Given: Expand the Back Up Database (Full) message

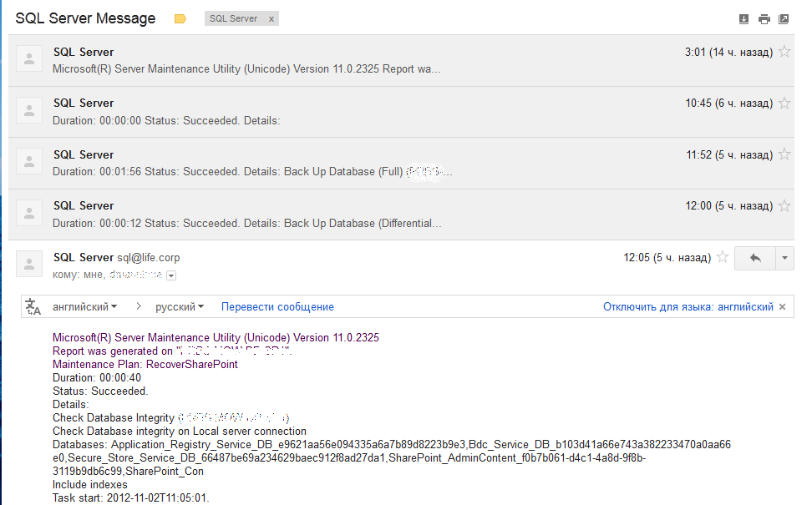Looking at the screenshot, I should point(401,163).
